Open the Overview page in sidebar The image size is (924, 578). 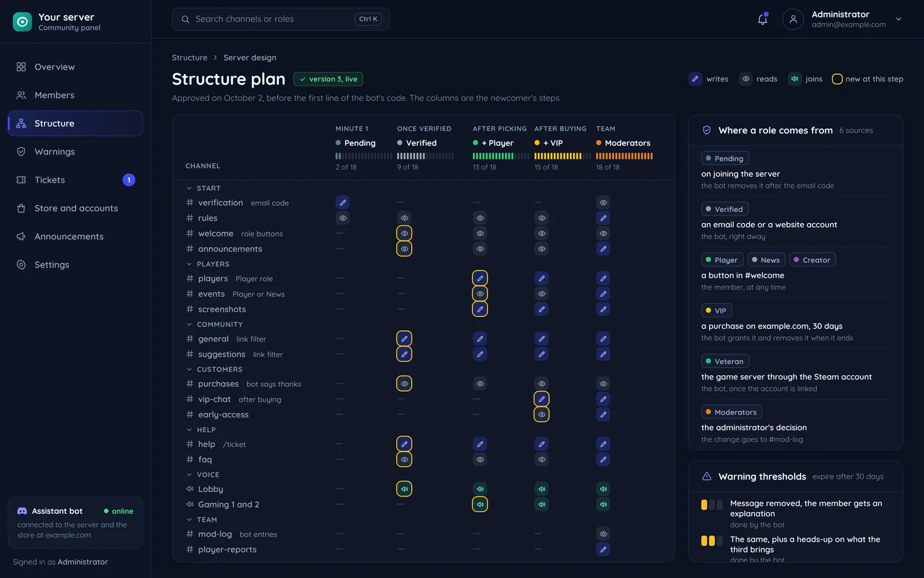click(75, 67)
